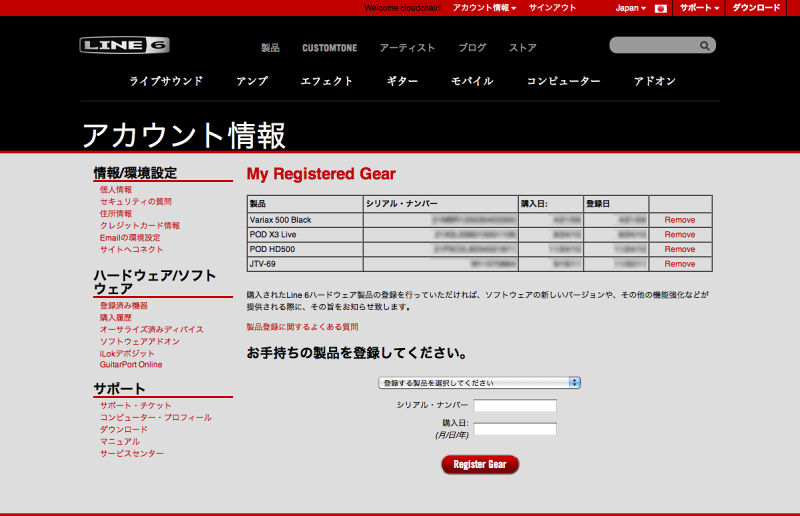Open the サポート dropdown in top bar
The height and width of the screenshot is (516, 800).
tap(699, 8)
